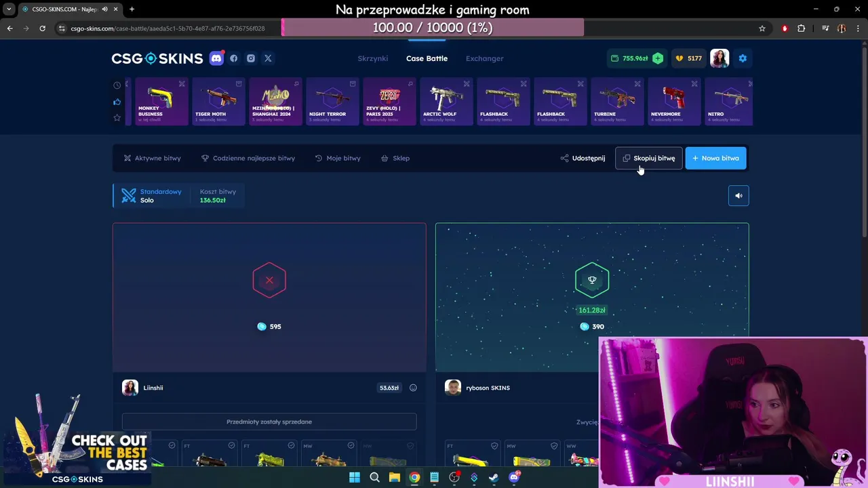Click the page vertical scrollbar

click(x=865, y=142)
